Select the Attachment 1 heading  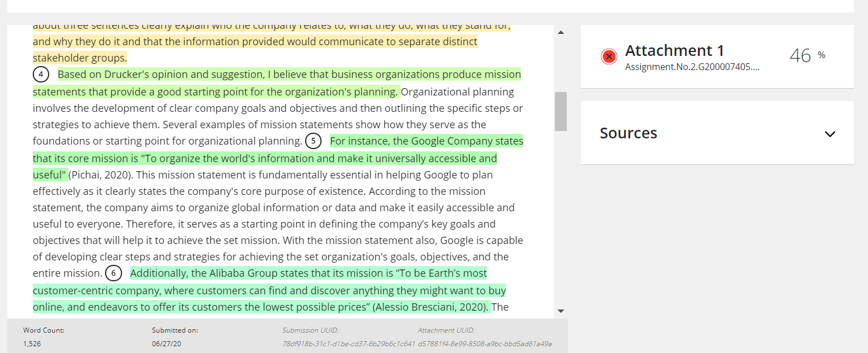[674, 51]
